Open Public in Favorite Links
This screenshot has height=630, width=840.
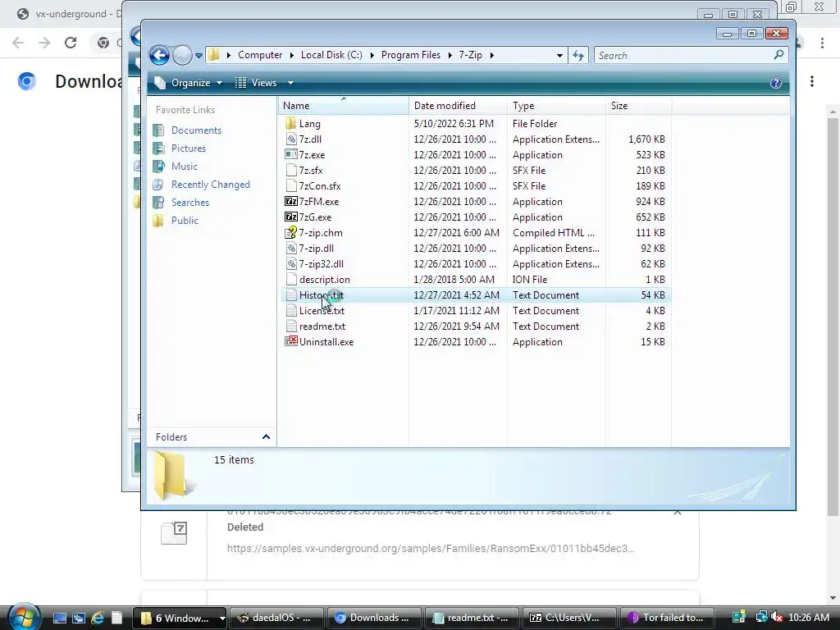pos(185,221)
